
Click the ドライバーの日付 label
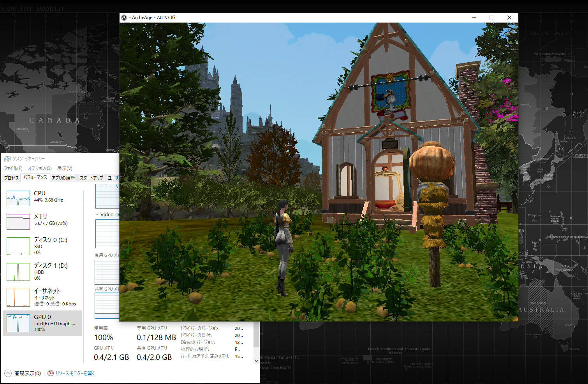point(196,335)
